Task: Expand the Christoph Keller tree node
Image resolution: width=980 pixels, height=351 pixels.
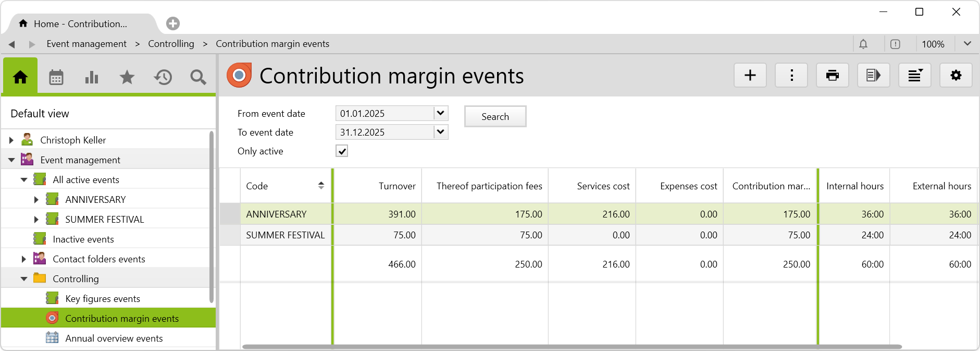Action: [11, 140]
